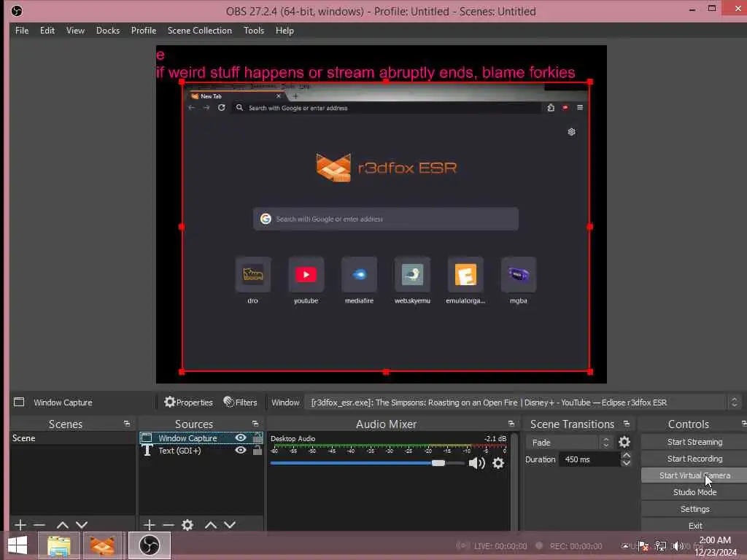The width and height of the screenshot is (747, 560).
Task: Open Desktop Audio gear settings
Action: 498,463
